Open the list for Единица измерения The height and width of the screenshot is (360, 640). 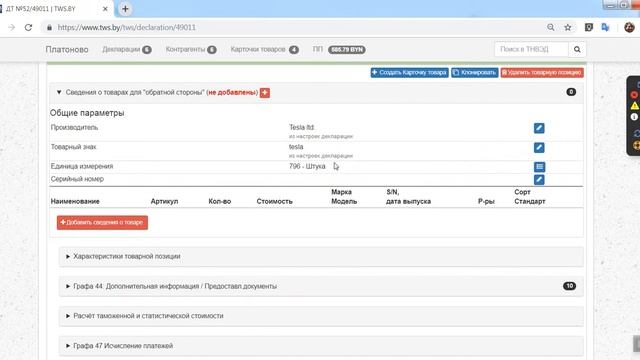[x=539, y=167]
